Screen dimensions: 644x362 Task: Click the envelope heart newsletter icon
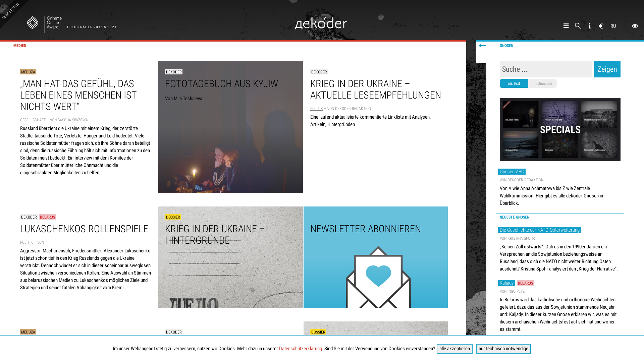tap(378, 277)
